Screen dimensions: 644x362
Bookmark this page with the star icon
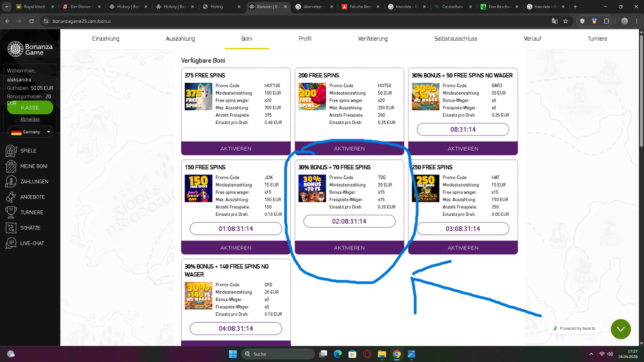pos(565,21)
